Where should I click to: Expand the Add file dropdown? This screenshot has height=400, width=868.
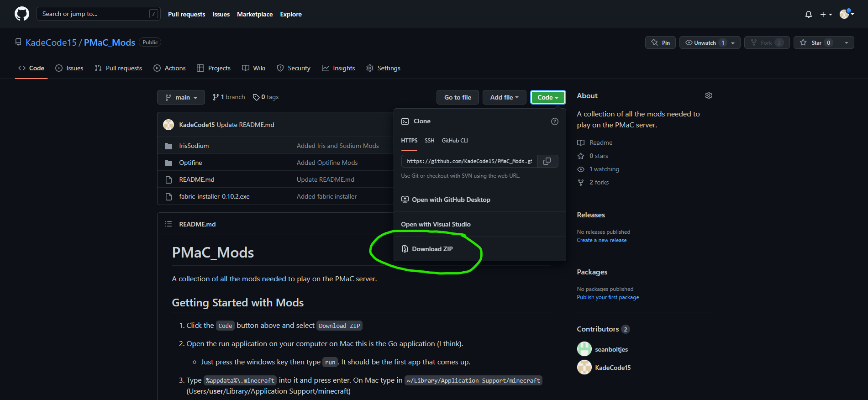click(x=504, y=97)
